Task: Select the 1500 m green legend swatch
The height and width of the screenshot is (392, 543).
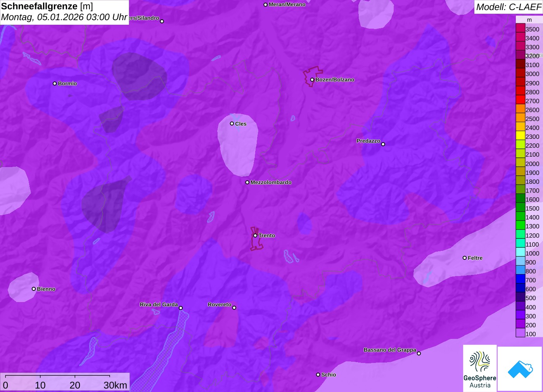Action: tap(520, 207)
